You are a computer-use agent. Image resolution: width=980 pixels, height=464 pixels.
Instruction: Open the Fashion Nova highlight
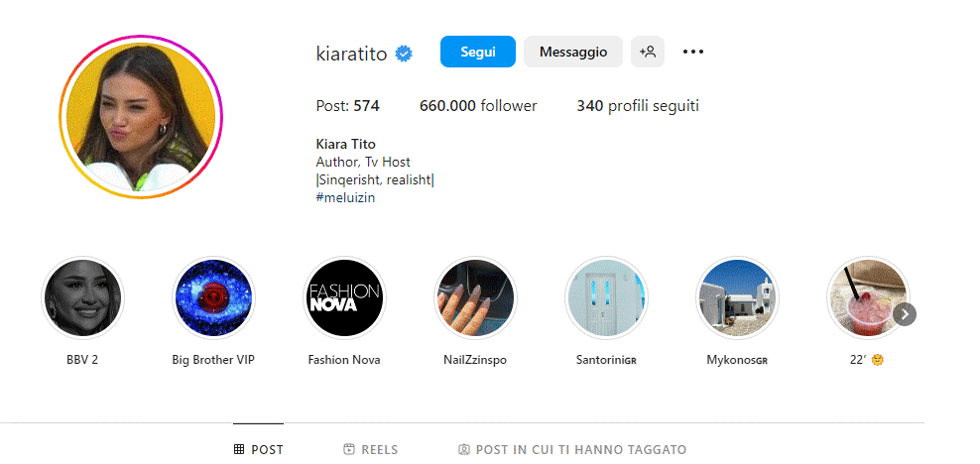point(344,297)
